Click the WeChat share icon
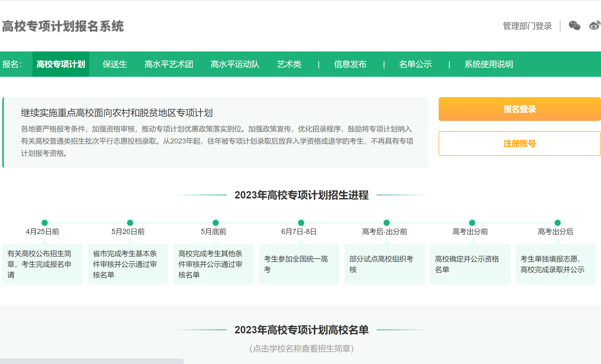This screenshot has width=601, height=364. pos(574,26)
